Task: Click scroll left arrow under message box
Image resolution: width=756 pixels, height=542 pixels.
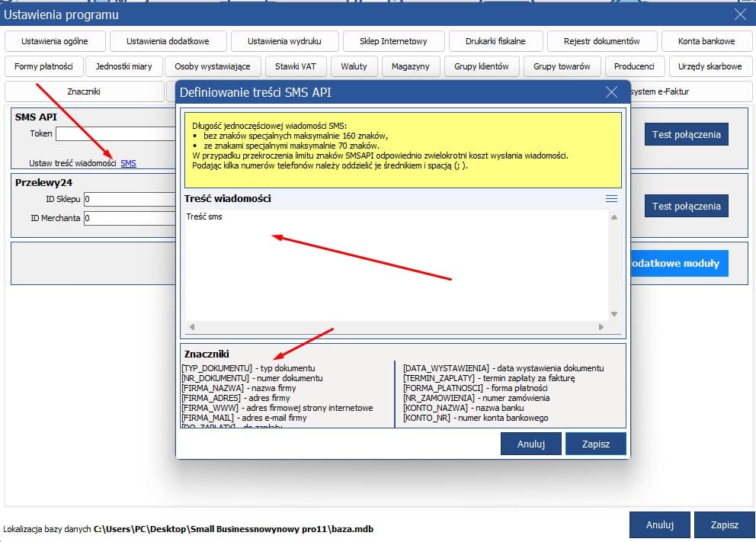Action: click(x=191, y=327)
